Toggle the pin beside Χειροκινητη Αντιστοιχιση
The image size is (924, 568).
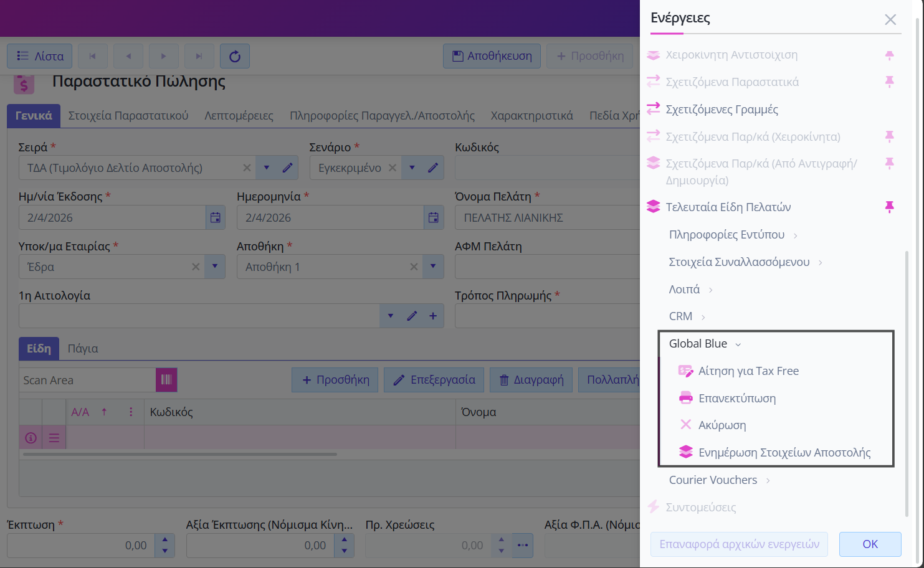(x=889, y=55)
